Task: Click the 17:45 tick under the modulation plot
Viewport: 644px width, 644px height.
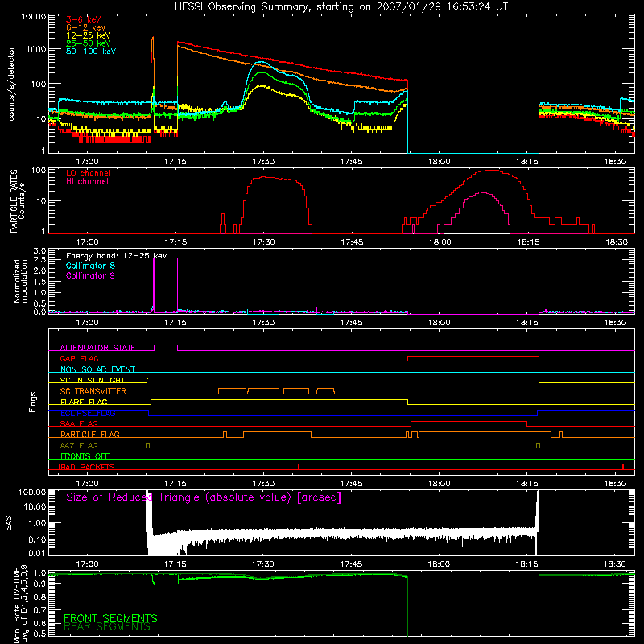Action: coord(351,323)
